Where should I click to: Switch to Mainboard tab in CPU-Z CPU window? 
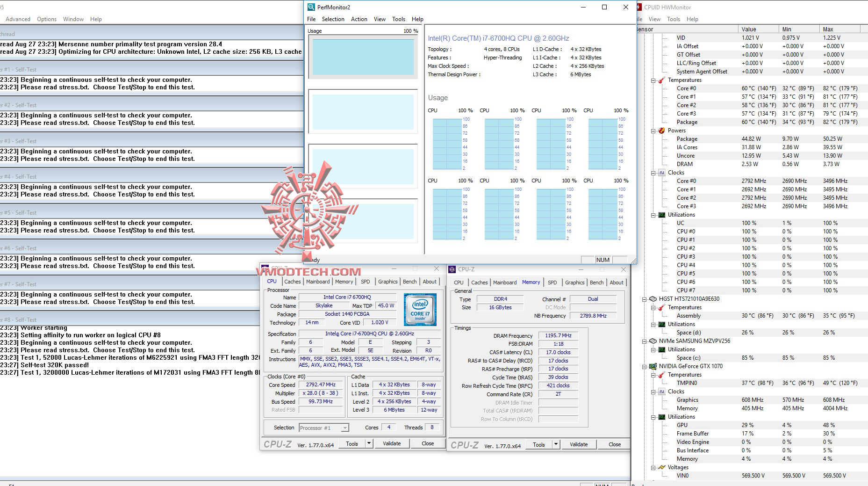click(x=318, y=282)
